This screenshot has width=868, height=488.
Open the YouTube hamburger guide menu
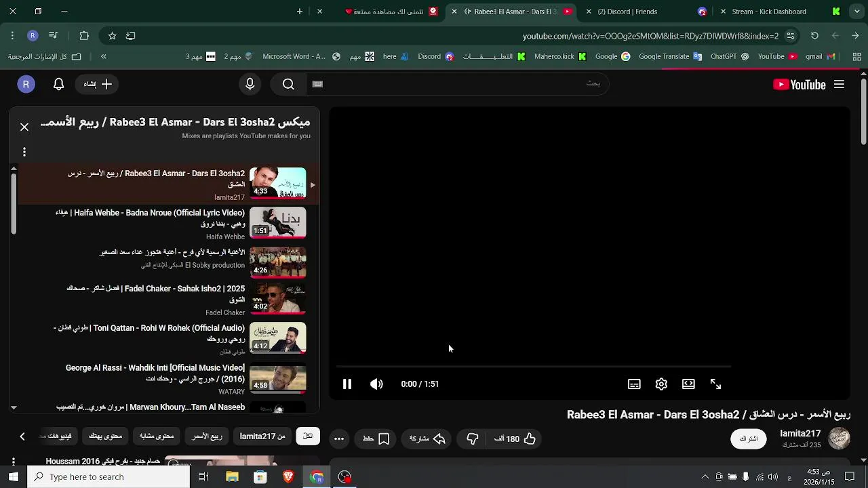pyautogui.click(x=839, y=84)
